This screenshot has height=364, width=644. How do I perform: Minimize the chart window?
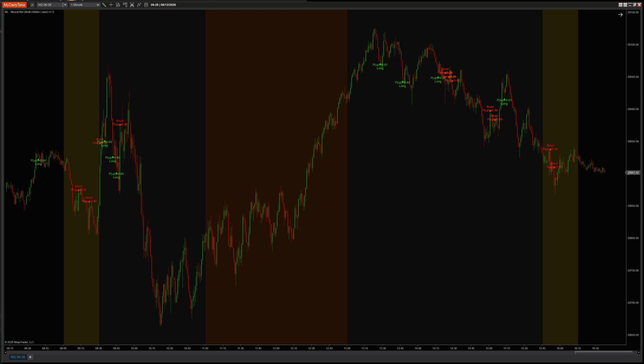pyautogui.click(x=630, y=5)
